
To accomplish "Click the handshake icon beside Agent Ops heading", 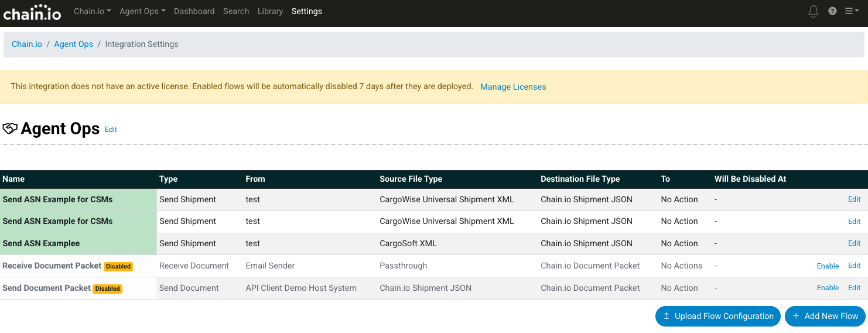I will tap(10, 128).
